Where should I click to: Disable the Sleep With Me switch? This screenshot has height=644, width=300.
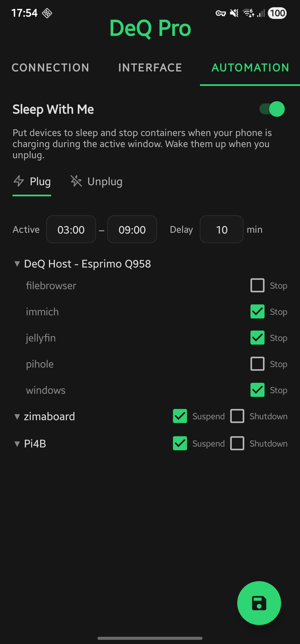pos(272,109)
